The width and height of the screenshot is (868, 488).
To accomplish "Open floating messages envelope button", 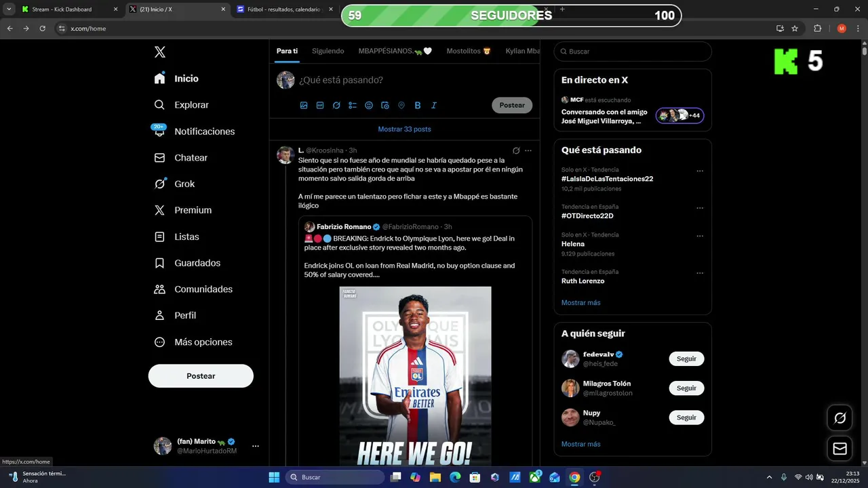I will [840, 449].
